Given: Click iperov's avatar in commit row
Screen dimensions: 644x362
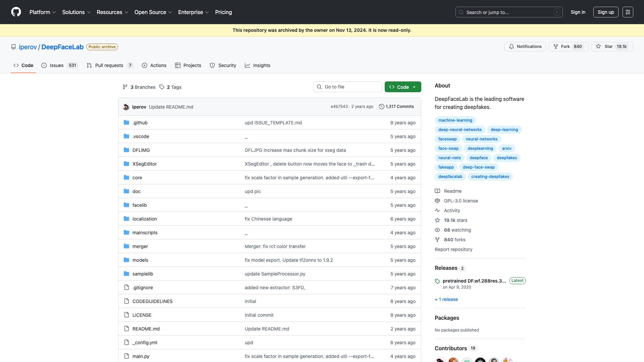Looking at the screenshot, I should pos(126,107).
